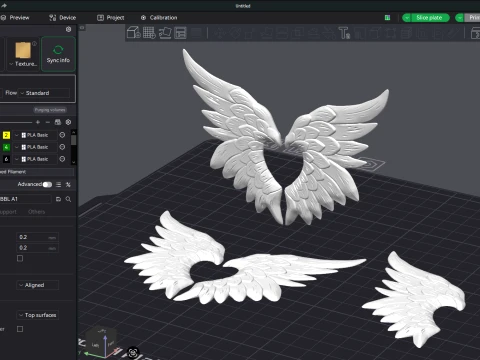Viewport: 480px width, 360px height.
Task: Click the yellow filament 2 color swatch
Action: pyautogui.click(x=6, y=135)
